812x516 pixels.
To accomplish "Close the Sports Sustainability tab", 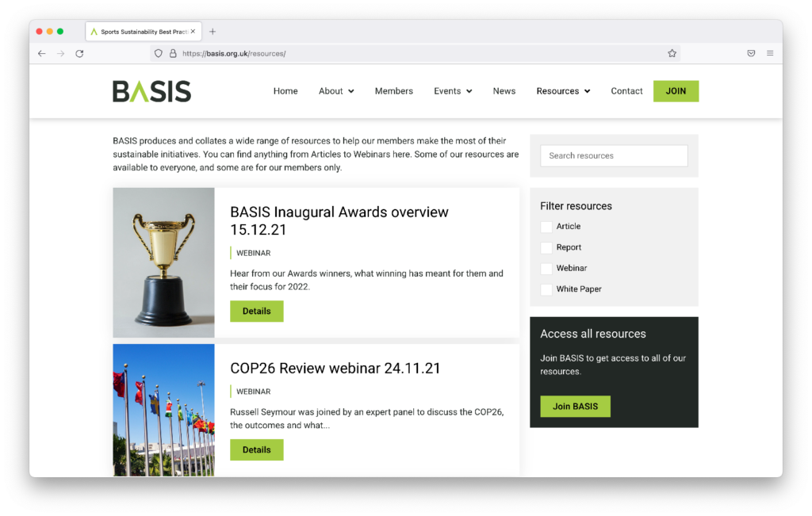I will (193, 32).
